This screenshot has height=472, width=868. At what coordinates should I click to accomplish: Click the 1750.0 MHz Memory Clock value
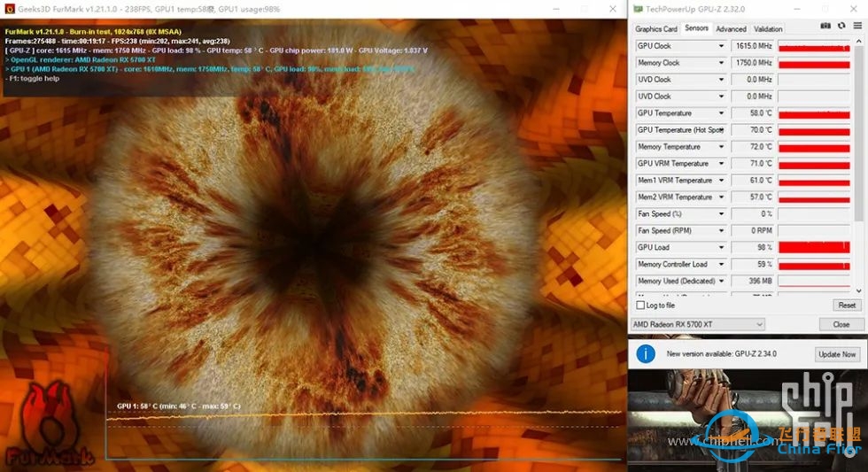(753, 63)
